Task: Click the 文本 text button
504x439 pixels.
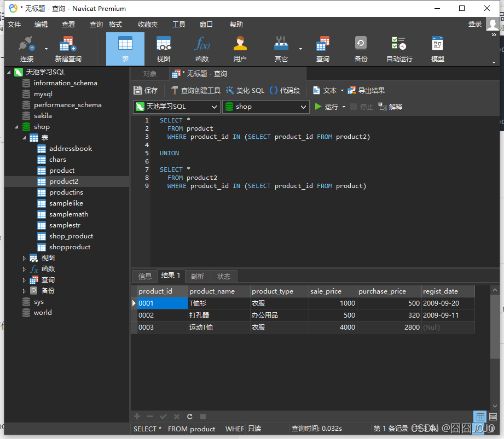Action: 325,91
